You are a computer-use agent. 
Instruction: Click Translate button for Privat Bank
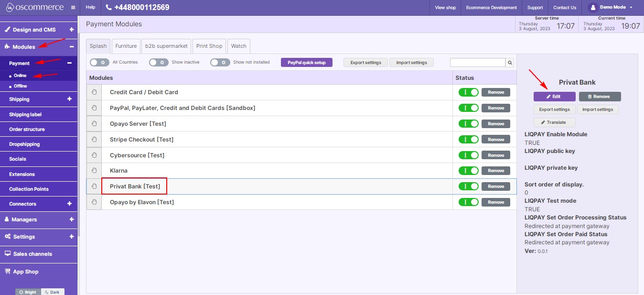[x=555, y=122]
